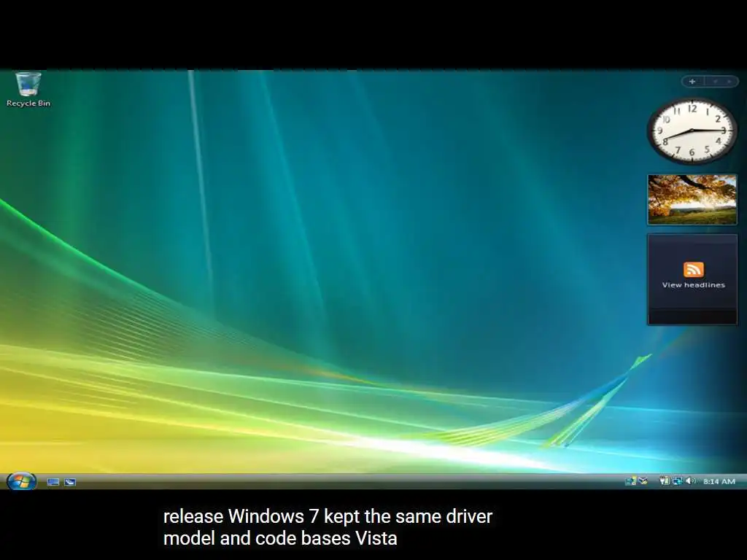The image size is (747, 560).
Task: Click the envelope-like tray icon
Action: pyautogui.click(x=643, y=481)
